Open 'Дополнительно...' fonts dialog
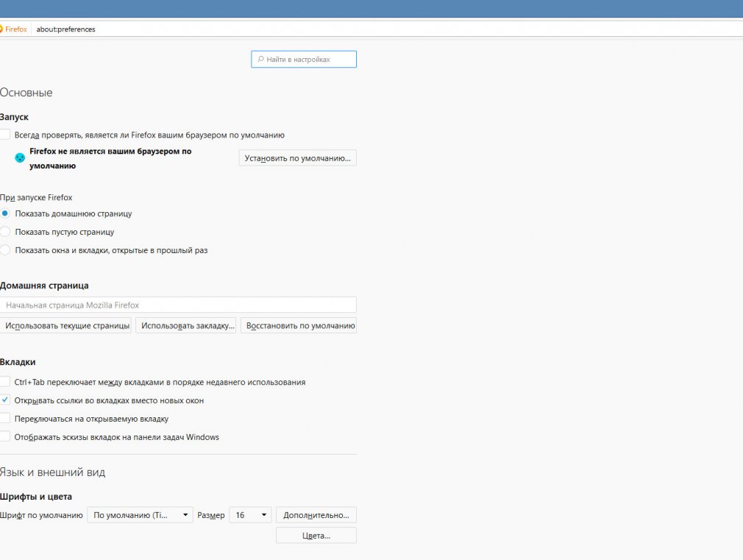This screenshot has width=743, height=560. coord(316,515)
